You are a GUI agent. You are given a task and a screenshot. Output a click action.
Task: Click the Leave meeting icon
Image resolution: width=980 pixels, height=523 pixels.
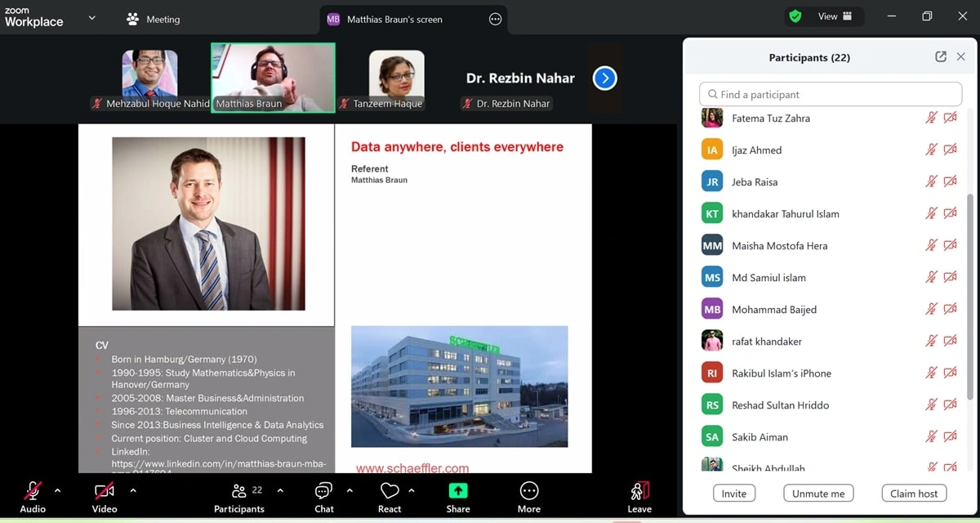tap(639, 491)
